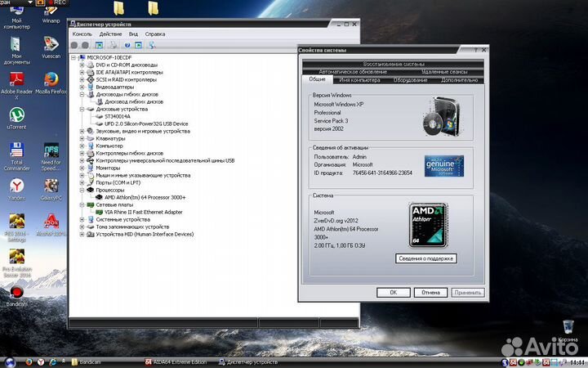Image resolution: width=588 pixels, height=368 pixels.
Task: Select the Mozilla Firefox desktop icon
Action: (51, 83)
